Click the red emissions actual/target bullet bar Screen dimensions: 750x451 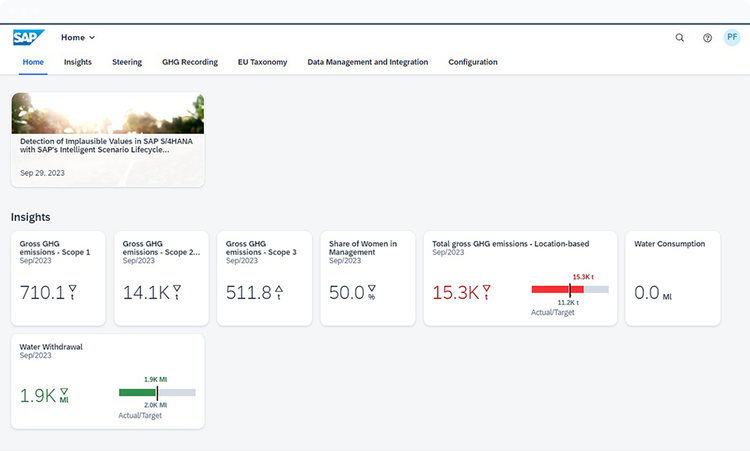pyautogui.click(x=570, y=289)
